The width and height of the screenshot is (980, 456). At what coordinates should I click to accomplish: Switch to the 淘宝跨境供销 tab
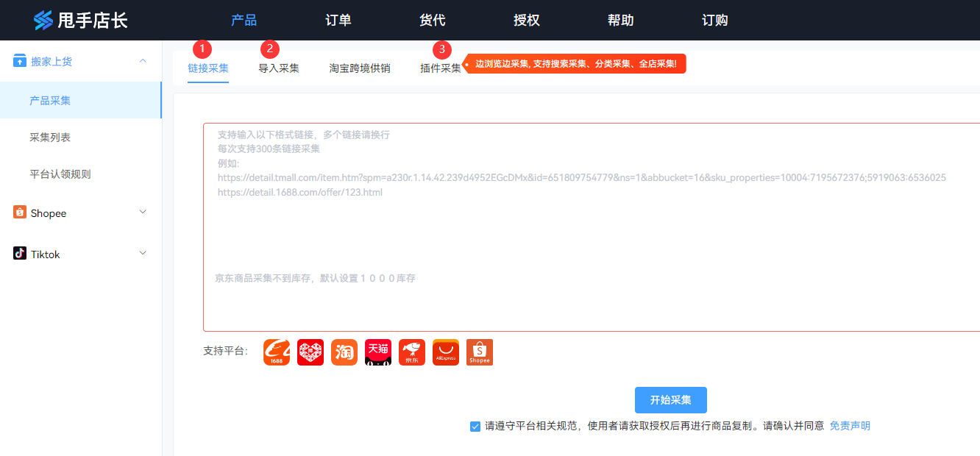(x=360, y=66)
